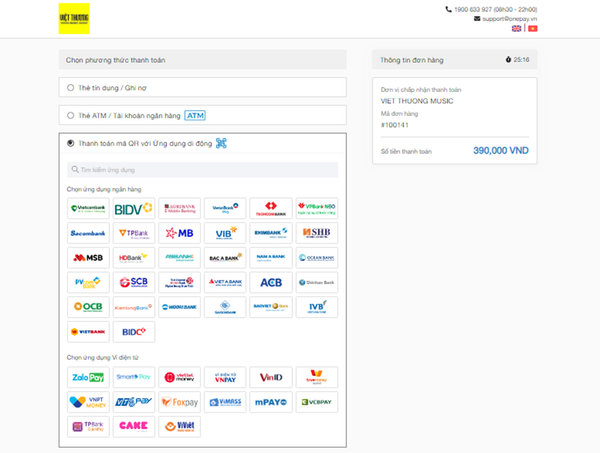The width and height of the screenshot is (600, 453).
Task: Choose Nam A Bank
Action: click(271, 258)
